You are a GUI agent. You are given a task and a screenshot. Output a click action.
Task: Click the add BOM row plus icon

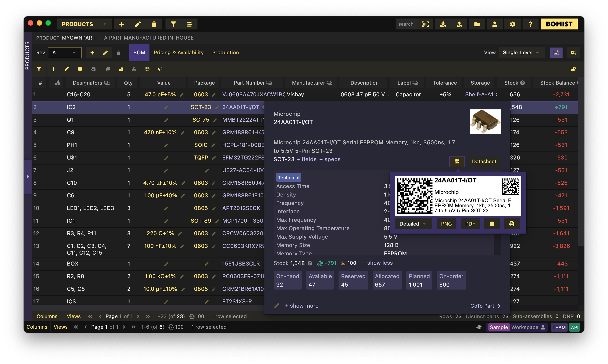point(53,69)
